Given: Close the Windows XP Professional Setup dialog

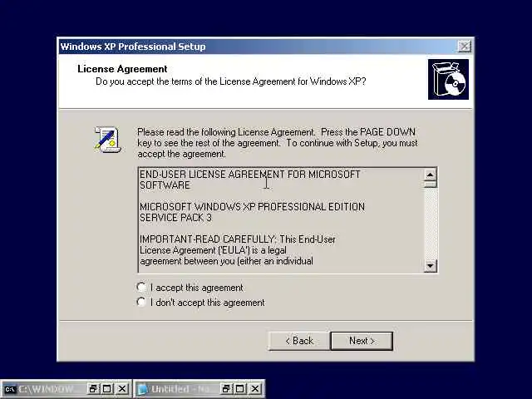Looking at the screenshot, I should 465,47.
